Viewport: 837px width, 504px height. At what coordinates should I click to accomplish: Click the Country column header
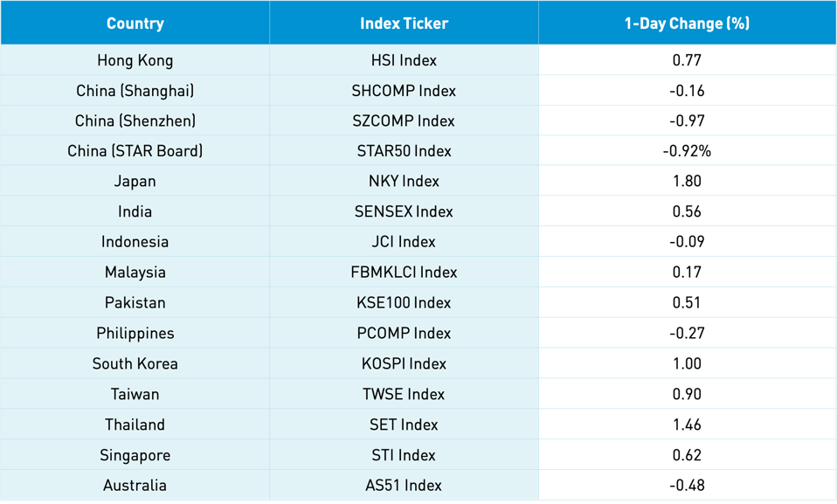pos(135,24)
